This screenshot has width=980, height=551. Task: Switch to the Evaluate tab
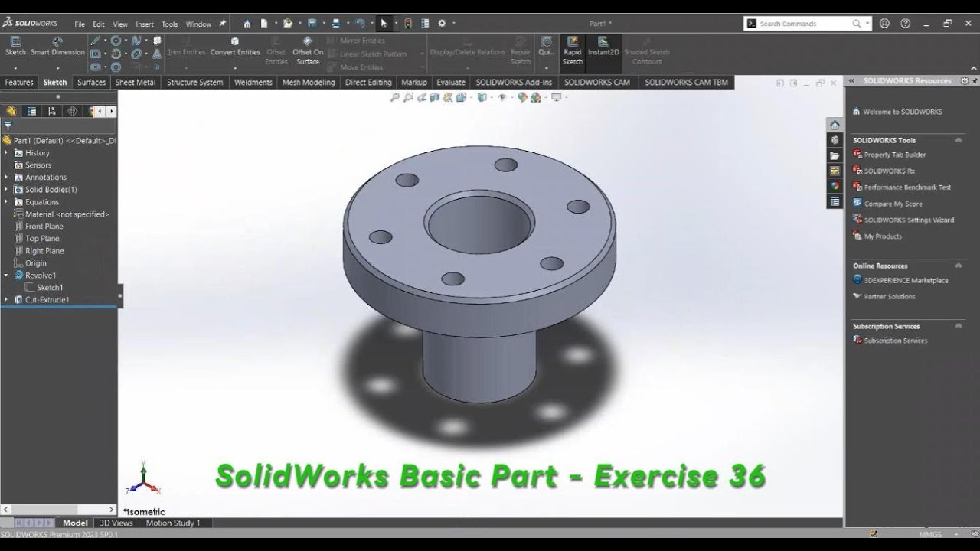(451, 83)
